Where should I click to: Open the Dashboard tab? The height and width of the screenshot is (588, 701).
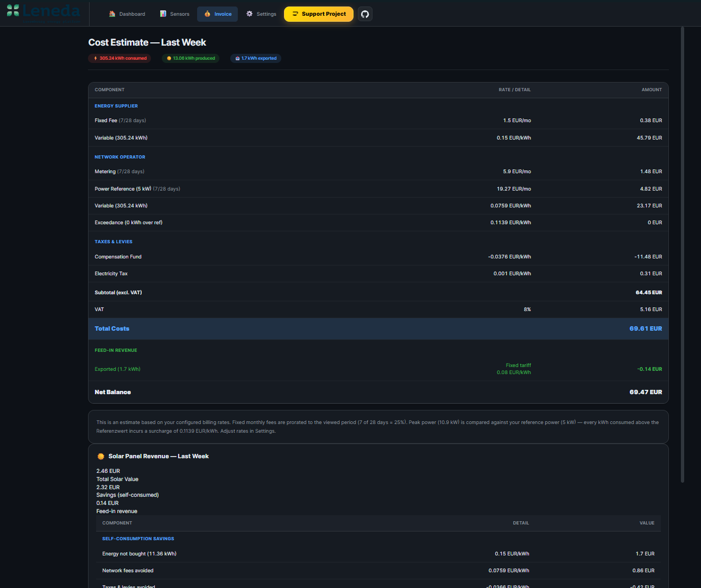(127, 14)
